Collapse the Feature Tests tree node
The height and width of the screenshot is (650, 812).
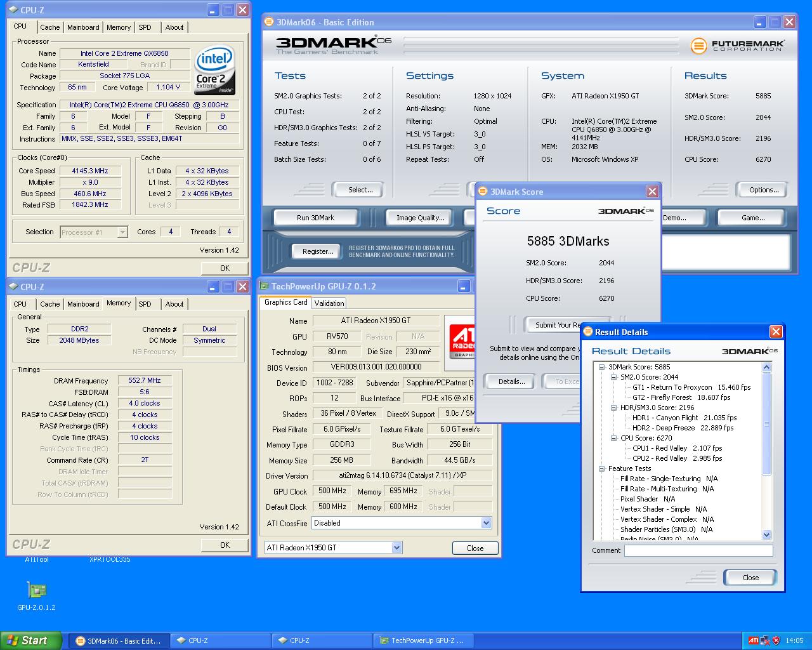(x=601, y=468)
